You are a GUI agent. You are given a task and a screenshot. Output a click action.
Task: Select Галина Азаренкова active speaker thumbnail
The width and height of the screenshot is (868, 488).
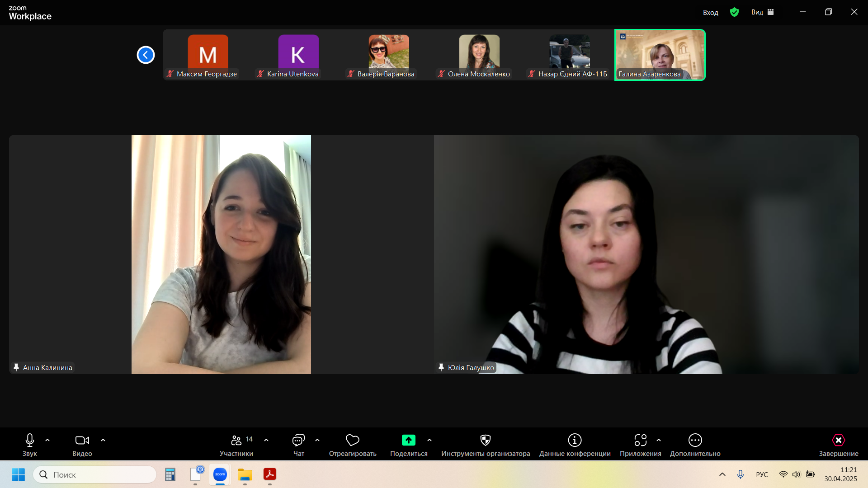tap(660, 55)
